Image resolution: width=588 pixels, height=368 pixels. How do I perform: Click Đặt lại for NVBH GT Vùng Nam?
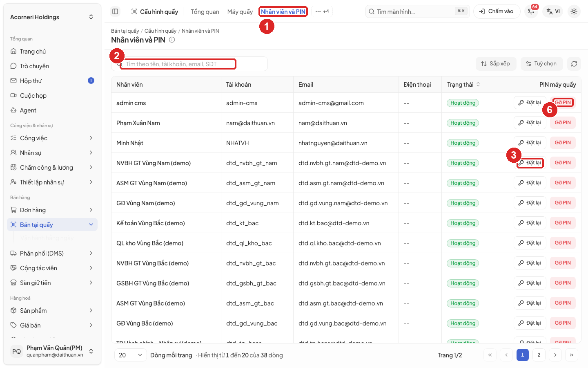[x=530, y=163]
